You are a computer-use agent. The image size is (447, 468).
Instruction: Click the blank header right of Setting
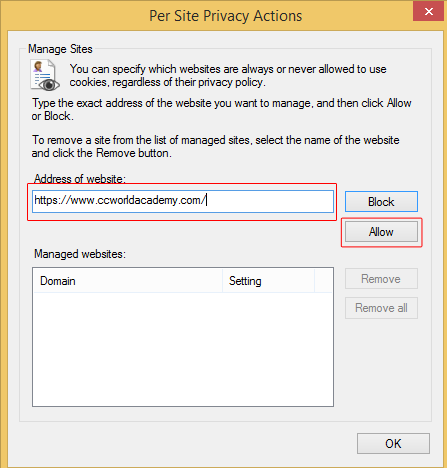click(x=323, y=281)
